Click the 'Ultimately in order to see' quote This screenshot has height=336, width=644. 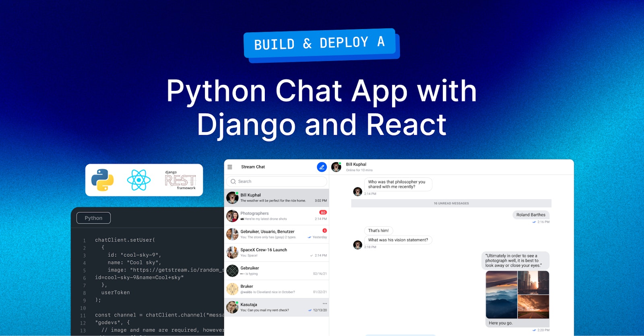click(515, 260)
